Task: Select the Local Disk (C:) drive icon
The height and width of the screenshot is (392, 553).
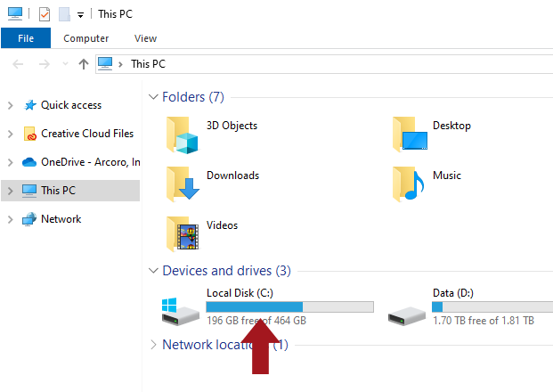Action: [180, 311]
